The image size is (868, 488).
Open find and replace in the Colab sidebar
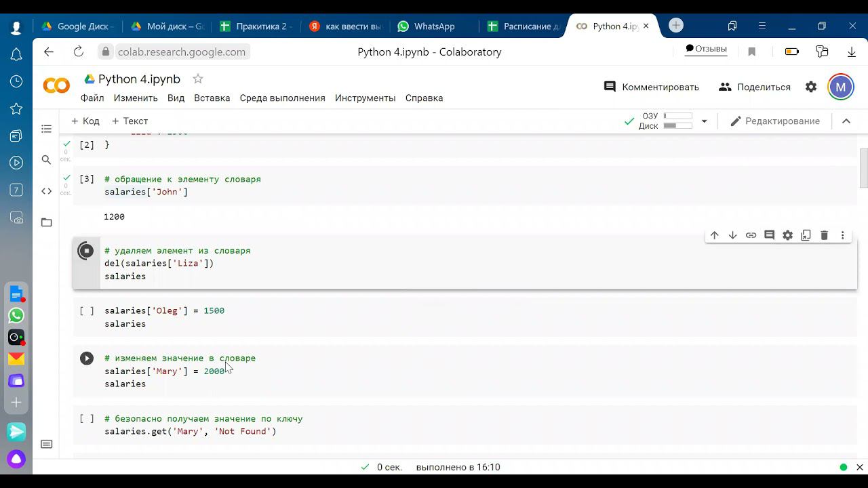pyautogui.click(x=46, y=160)
